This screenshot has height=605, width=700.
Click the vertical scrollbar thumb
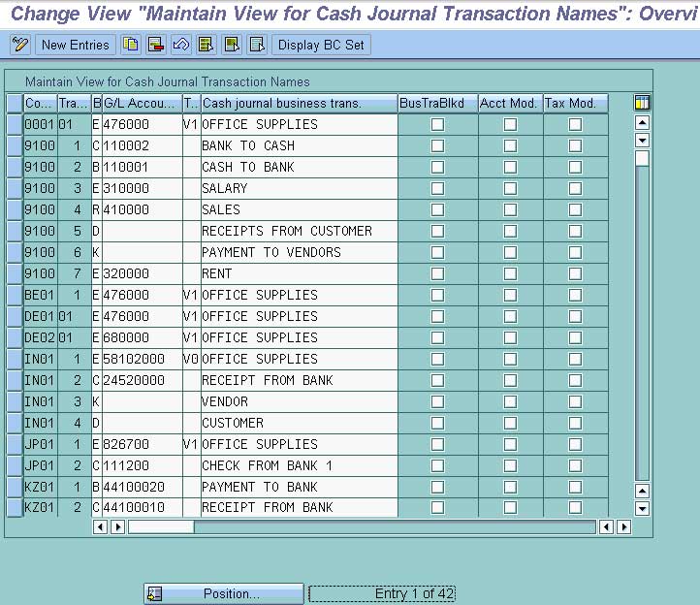642,159
